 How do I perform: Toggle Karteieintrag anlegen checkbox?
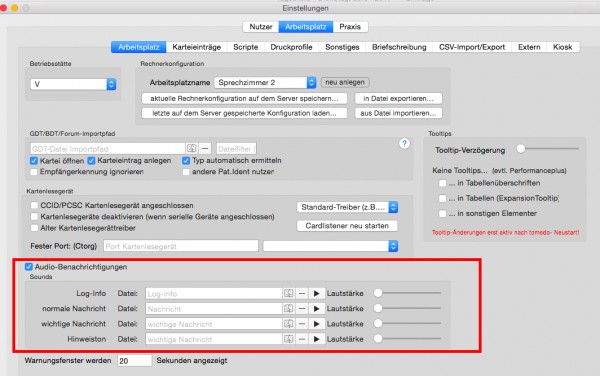(x=91, y=161)
